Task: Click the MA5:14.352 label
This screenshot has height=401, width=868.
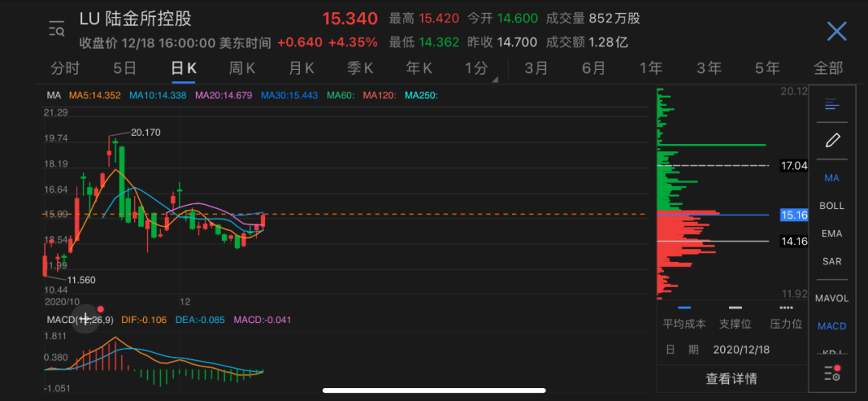Action: [95, 96]
